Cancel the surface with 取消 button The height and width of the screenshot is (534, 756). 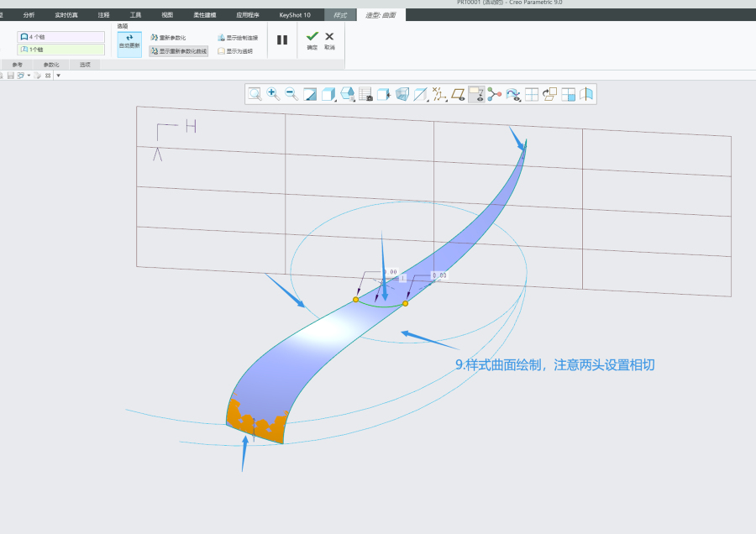coord(329,40)
